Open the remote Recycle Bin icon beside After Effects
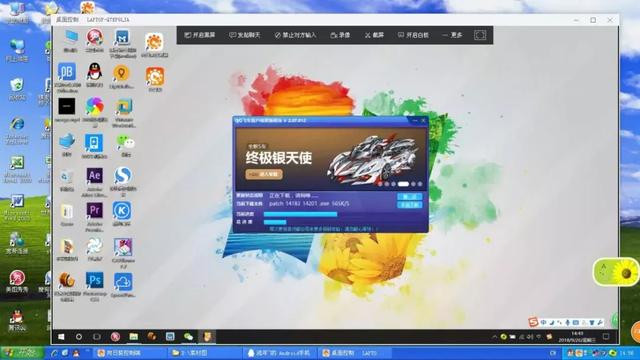This screenshot has width=640, height=360. (x=66, y=177)
